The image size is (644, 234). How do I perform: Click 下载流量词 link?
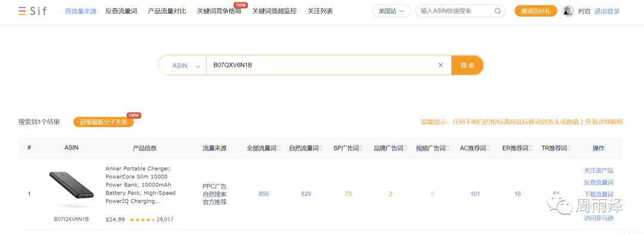pyautogui.click(x=599, y=194)
